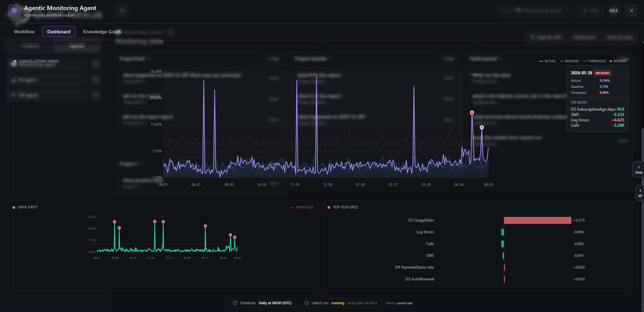Expand the Chat side panel
This screenshot has height=312, width=644.
(x=639, y=169)
